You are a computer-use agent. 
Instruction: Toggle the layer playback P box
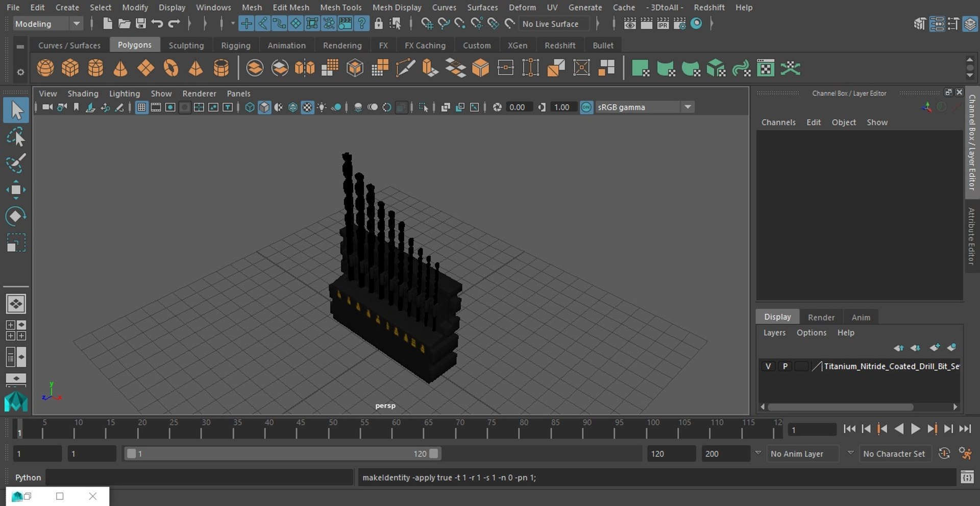[x=785, y=366]
